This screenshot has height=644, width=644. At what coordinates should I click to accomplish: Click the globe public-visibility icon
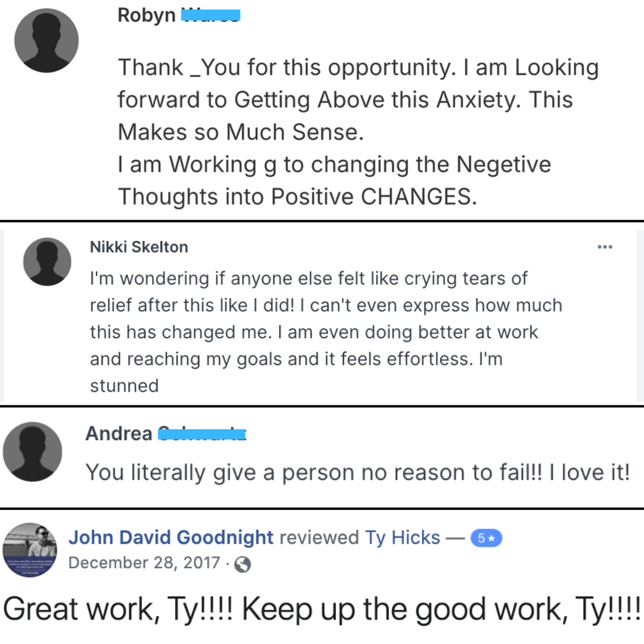point(242,564)
